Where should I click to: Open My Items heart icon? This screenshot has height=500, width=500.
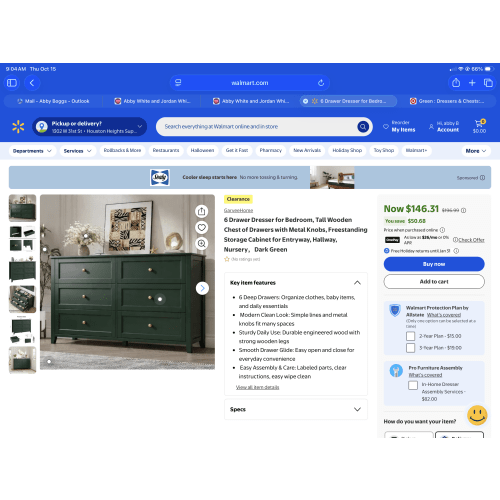(x=386, y=127)
